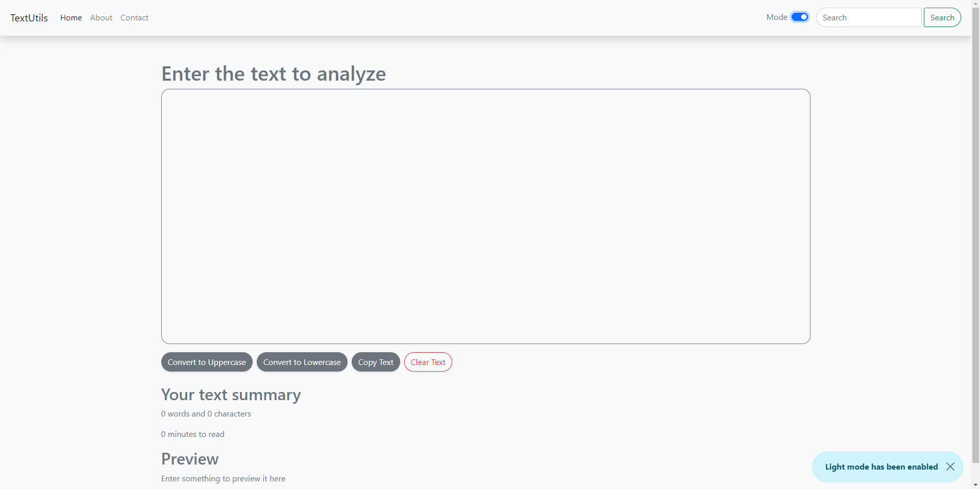Click the vertical scrollbar track

pyautogui.click(x=975, y=255)
